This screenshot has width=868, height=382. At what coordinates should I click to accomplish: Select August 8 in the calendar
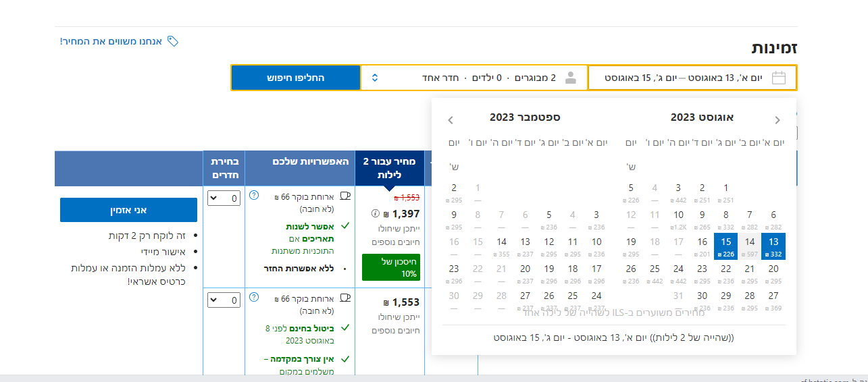coord(726,219)
